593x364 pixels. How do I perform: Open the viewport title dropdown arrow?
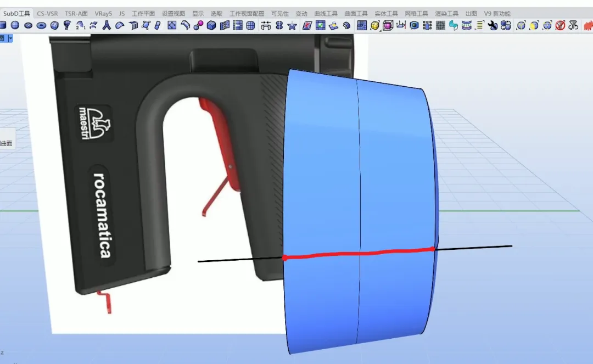click(x=10, y=38)
